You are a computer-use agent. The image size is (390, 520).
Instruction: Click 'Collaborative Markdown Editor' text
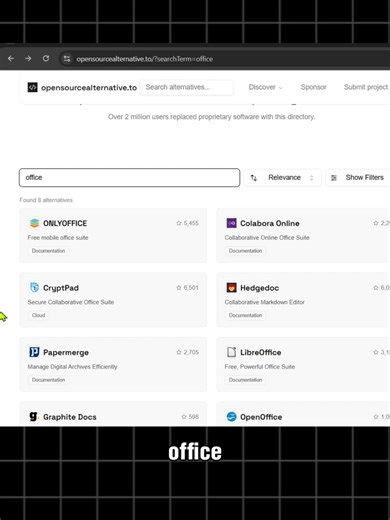pos(265,302)
